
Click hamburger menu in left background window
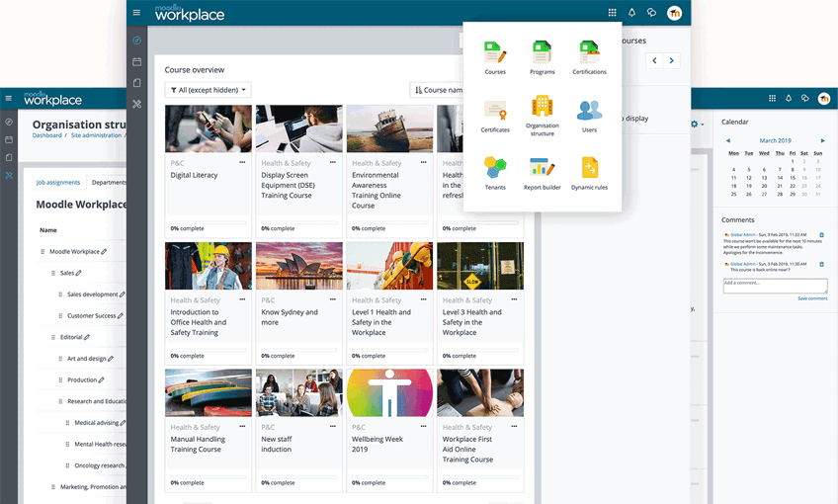9,99
